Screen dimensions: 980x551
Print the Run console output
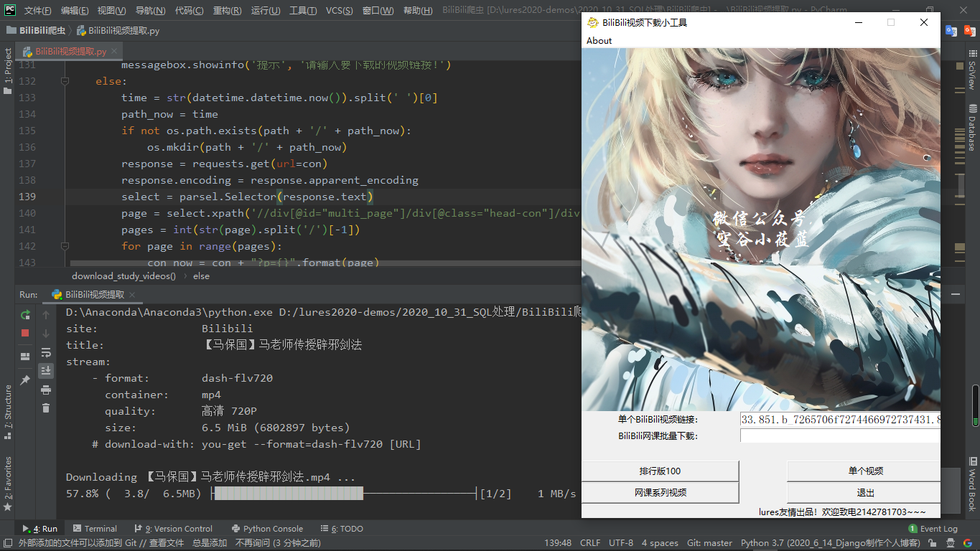(x=46, y=390)
